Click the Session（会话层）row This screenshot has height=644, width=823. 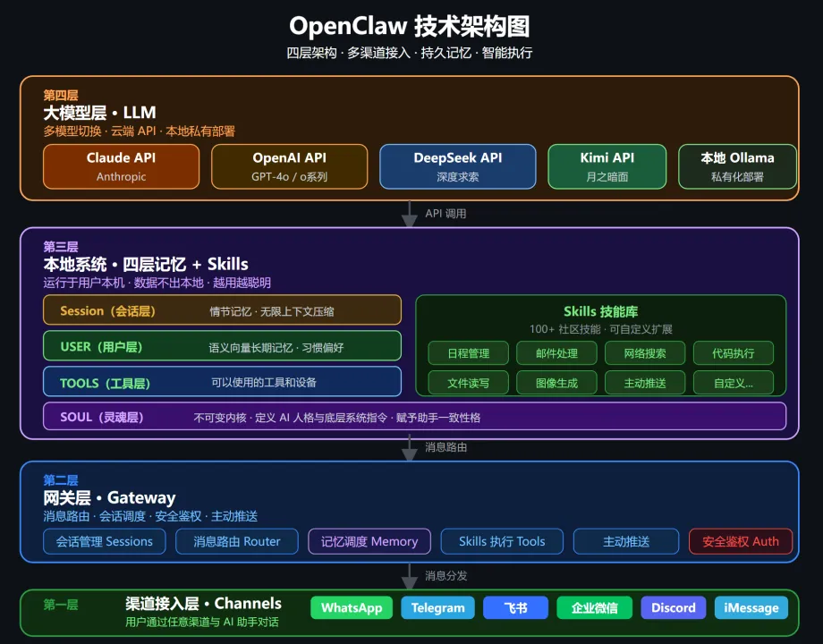pyautogui.click(x=222, y=310)
